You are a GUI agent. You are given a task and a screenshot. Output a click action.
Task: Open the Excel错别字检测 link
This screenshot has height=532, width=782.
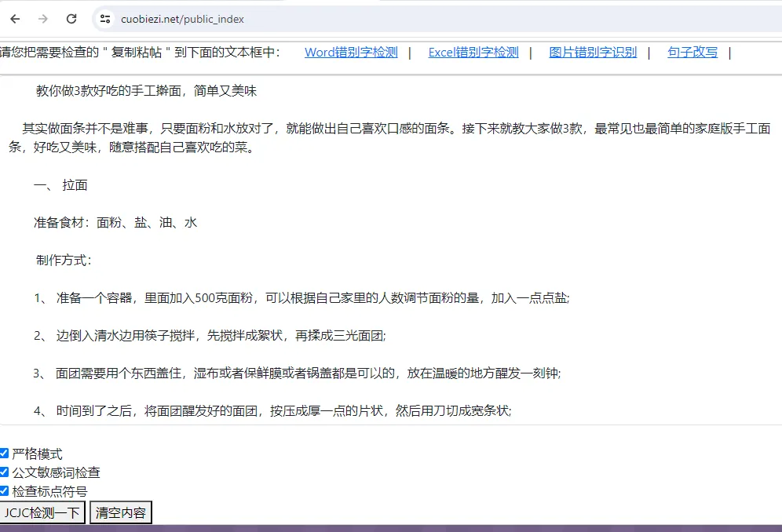click(x=473, y=53)
